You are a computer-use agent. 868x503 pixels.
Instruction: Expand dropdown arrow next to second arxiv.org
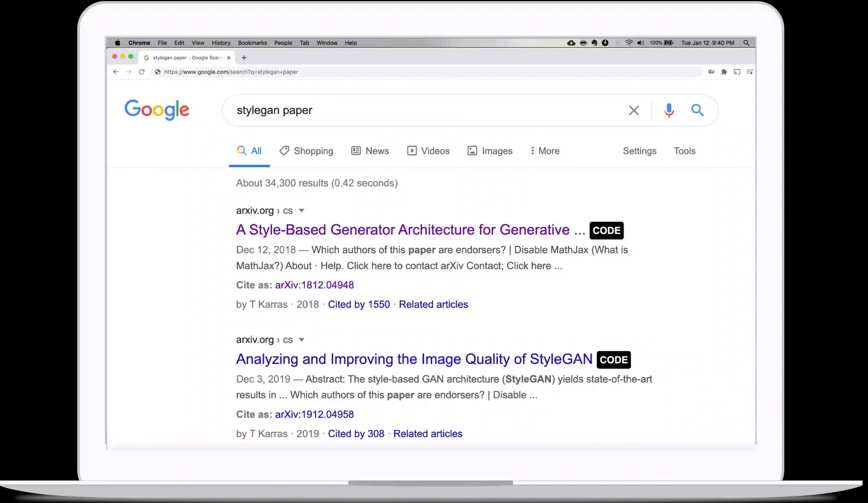pos(301,340)
